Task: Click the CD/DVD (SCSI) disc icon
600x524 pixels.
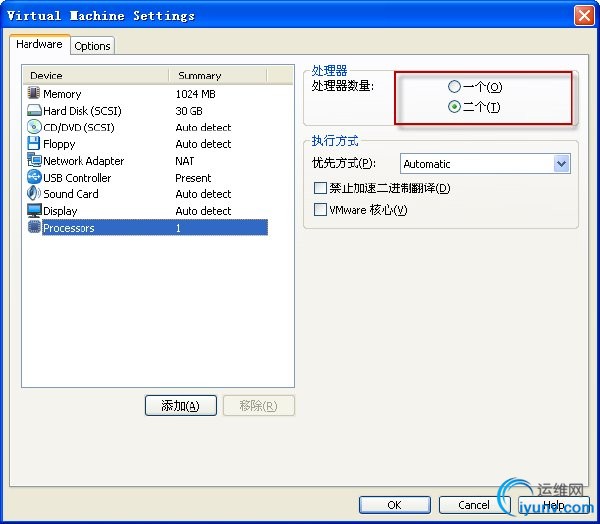Action: click(34, 127)
